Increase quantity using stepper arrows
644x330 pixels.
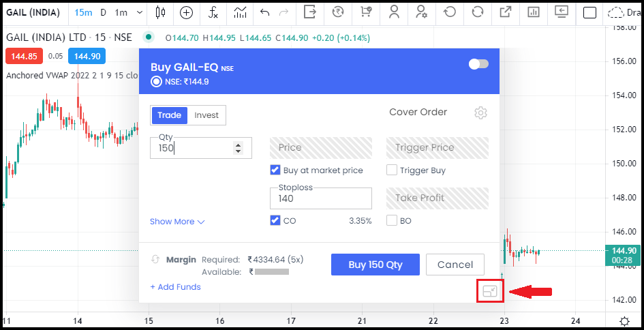[238, 145]
